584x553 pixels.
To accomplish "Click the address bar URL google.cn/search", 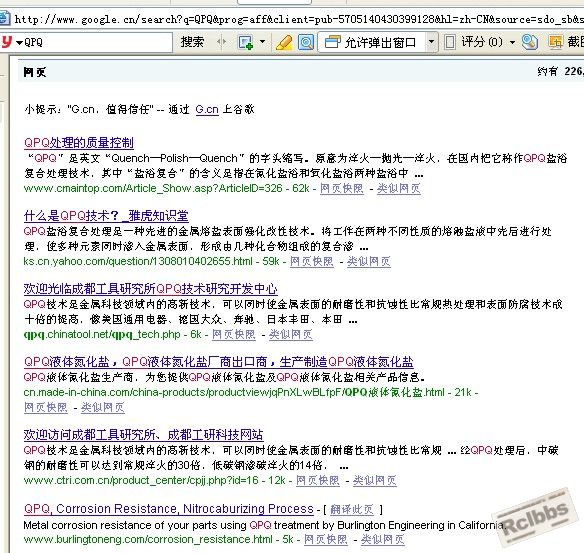I will [x=298, y=19].
